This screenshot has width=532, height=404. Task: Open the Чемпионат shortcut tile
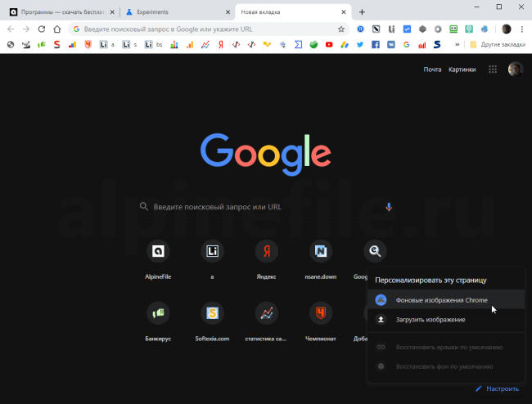(321, 321)
